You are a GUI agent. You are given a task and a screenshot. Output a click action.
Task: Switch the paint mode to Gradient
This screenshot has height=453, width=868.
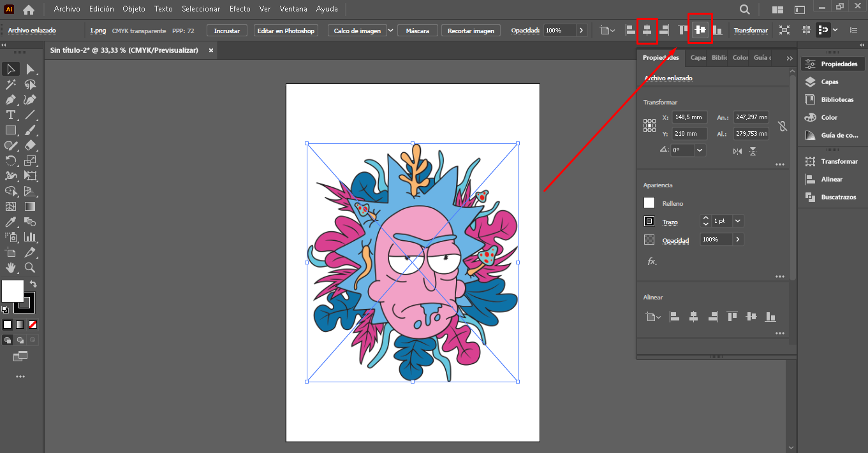pyautogui.click(x=20, y=324)
